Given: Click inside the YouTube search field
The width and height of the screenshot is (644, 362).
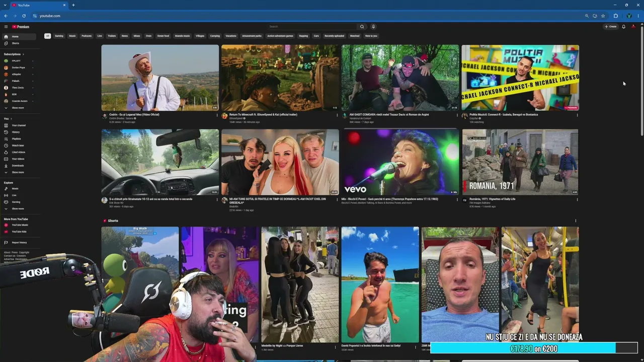Looking at the screenshot, I should (312, 27).
